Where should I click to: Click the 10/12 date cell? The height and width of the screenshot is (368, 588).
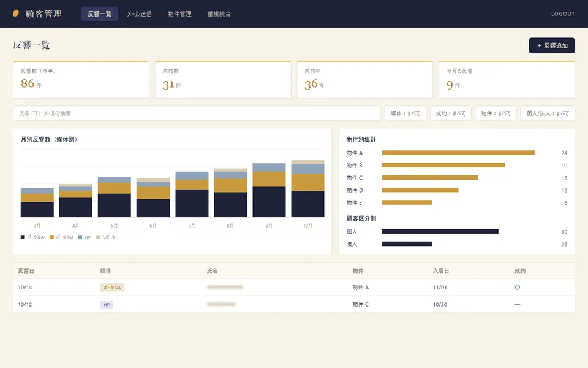tap(25, 305)
